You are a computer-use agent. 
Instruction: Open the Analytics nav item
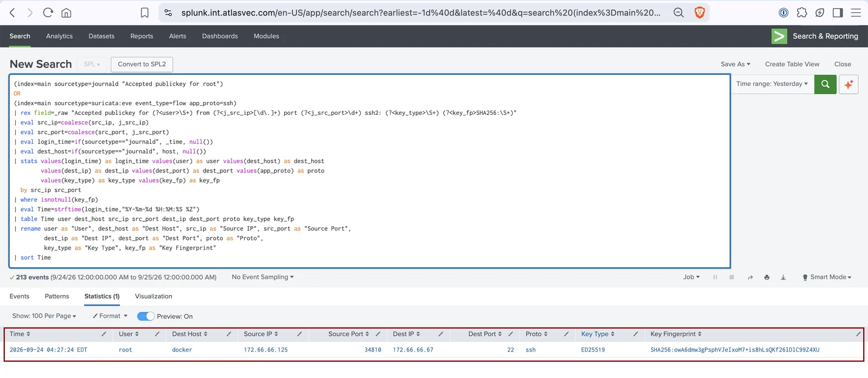(59, 36)
